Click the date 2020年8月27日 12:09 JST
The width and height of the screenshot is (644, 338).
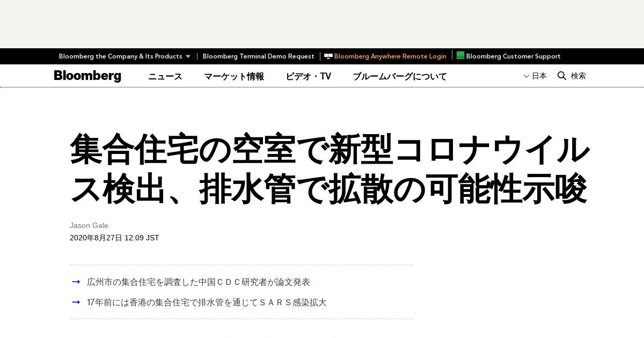(114, 238)
